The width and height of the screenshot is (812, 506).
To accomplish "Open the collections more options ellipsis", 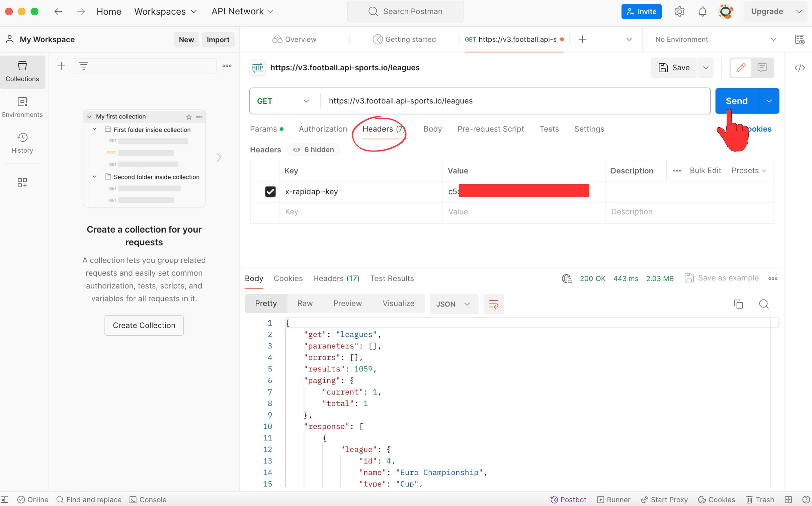I will pyautogui.click(x=227, y=66).
